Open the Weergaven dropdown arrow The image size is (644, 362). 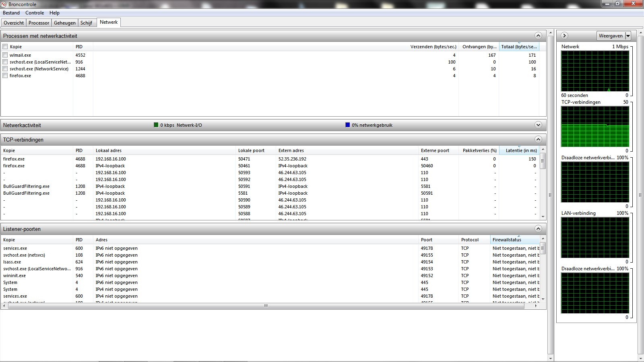[x=628, y=36]
